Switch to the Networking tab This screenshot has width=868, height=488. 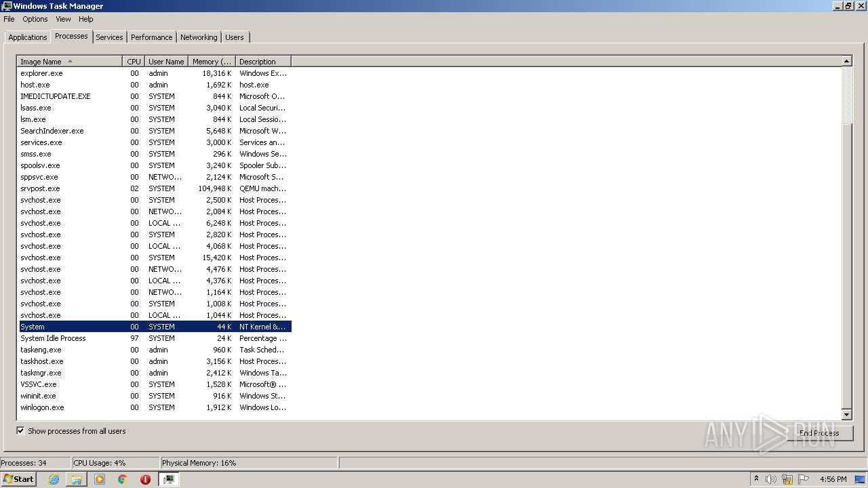(x=199, y=37)
